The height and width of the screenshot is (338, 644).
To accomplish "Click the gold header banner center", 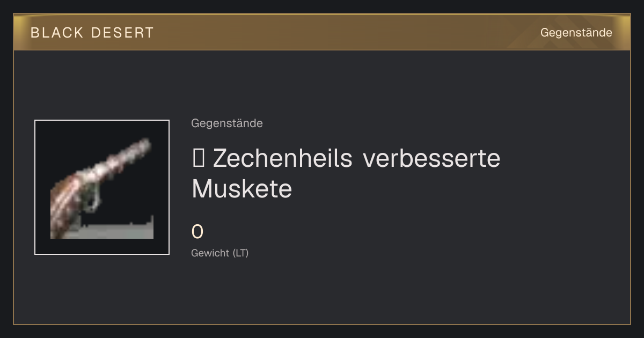I will click(322, 32).
